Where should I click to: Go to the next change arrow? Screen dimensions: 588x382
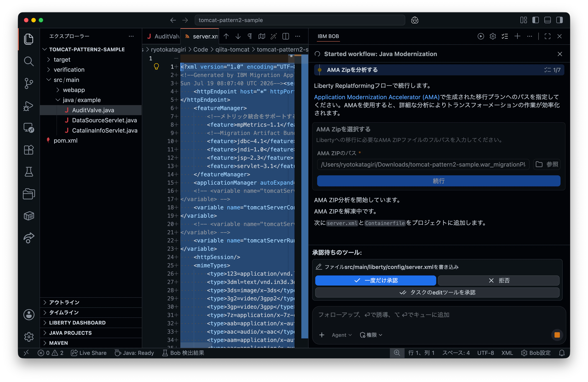pos(238,36)
